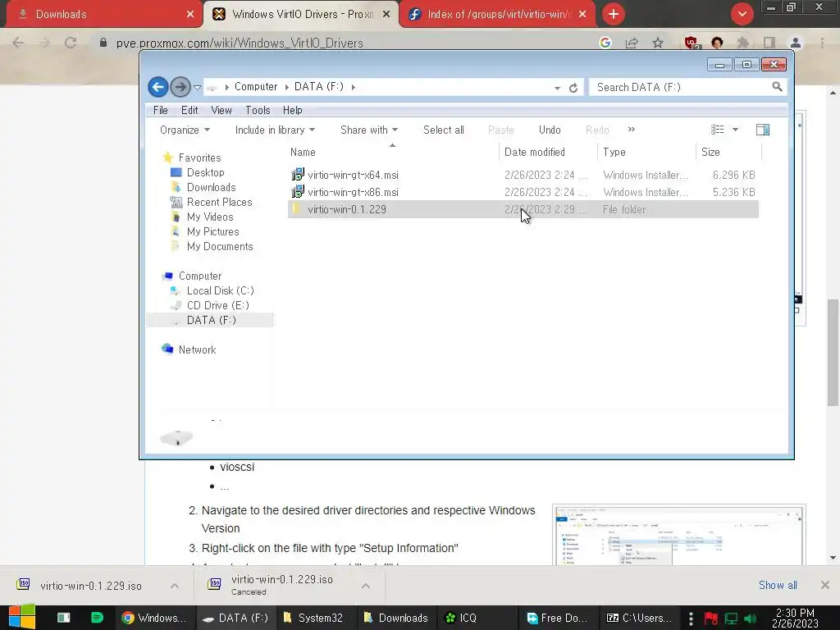Select Favorites in the navigation pane

coord(199,157)
